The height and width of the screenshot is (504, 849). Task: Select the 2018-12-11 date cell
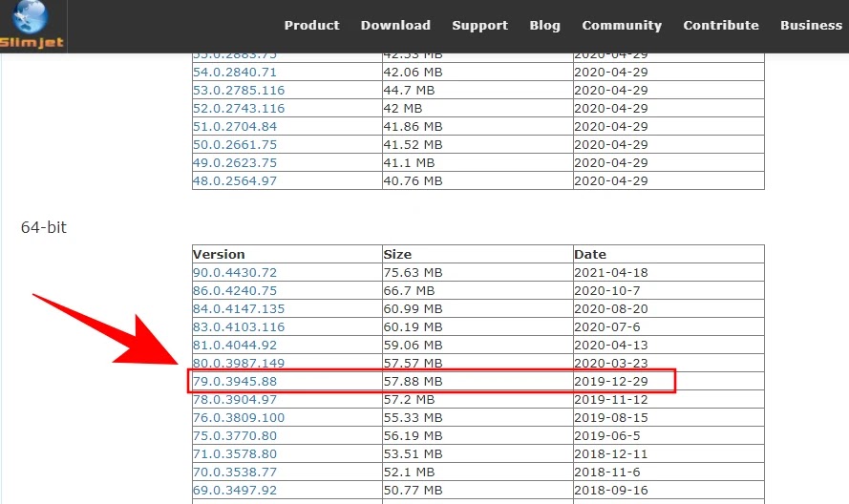669,453
